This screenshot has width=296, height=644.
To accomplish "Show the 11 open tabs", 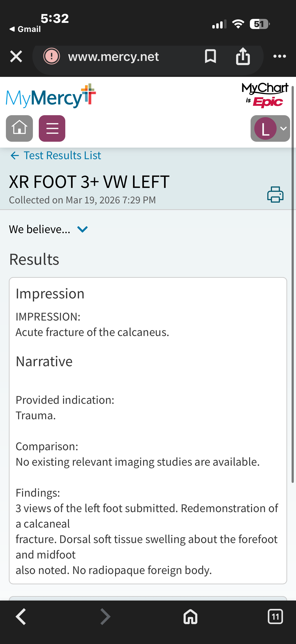I will tap(275, 617).
